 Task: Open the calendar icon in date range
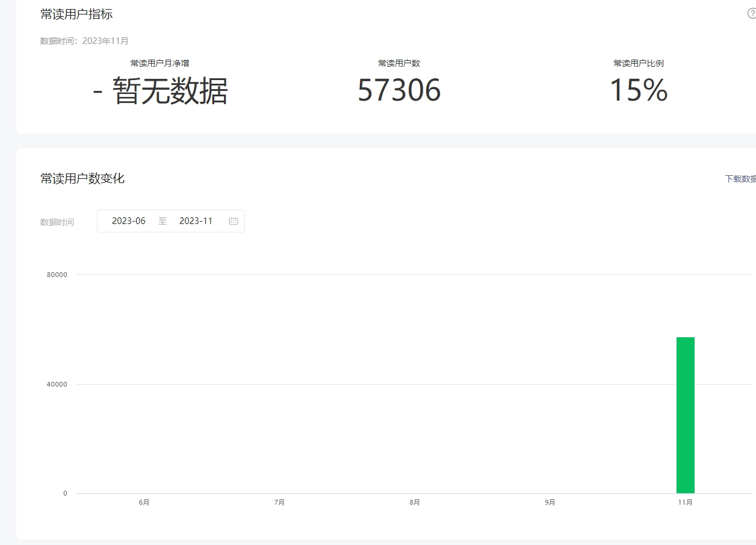click(x=234, y=221)
